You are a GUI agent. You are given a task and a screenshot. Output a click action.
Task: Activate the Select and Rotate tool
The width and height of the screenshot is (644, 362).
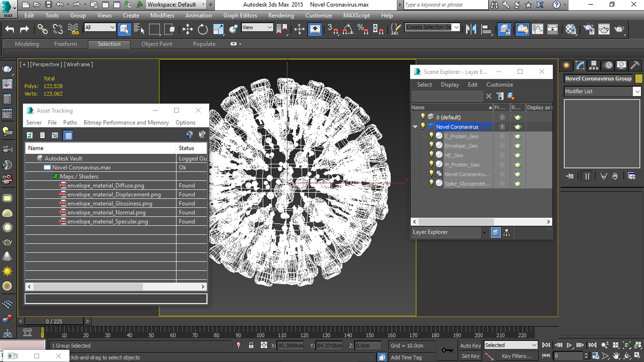[x=203, y=29]
